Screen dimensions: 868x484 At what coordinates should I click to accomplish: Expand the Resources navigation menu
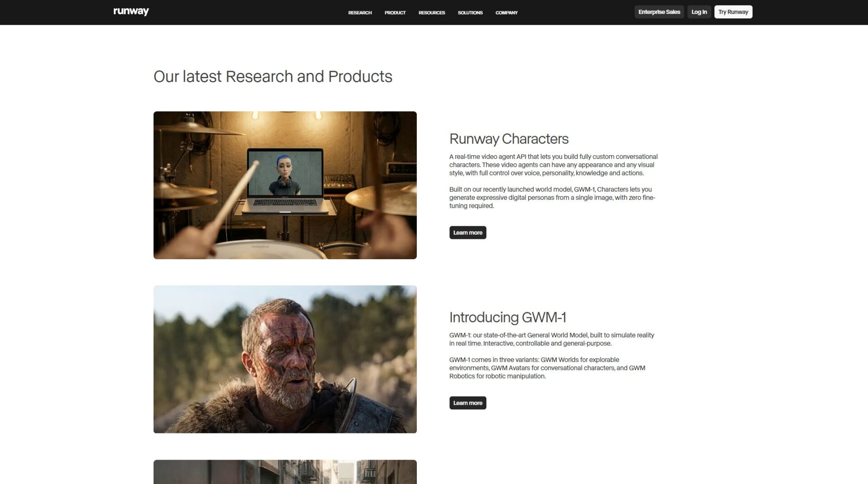[x=432, y=13]
